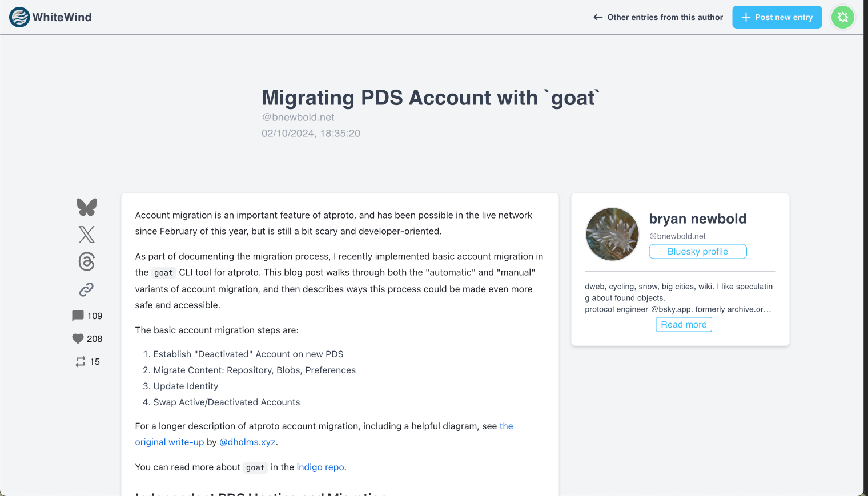Click the Post new entry button
Screen dimensions: 868x496
pos(777,17)
